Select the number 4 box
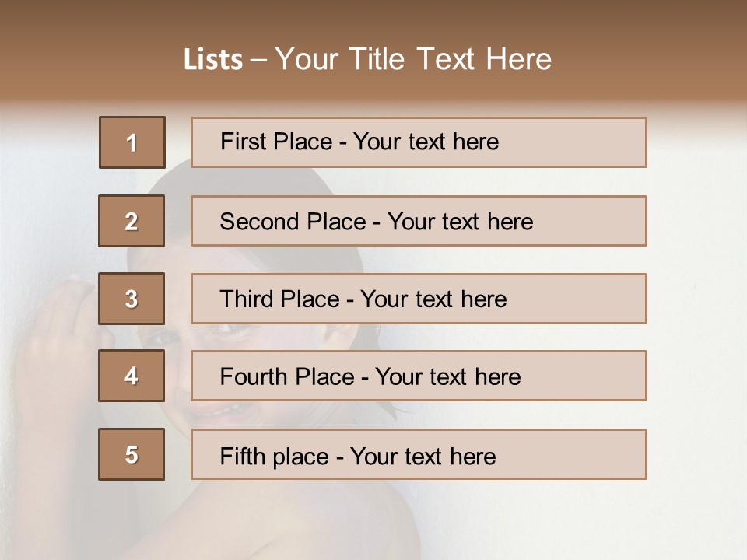Image resolution: width=747 pixels, height=560 pixels. [132, 376]
